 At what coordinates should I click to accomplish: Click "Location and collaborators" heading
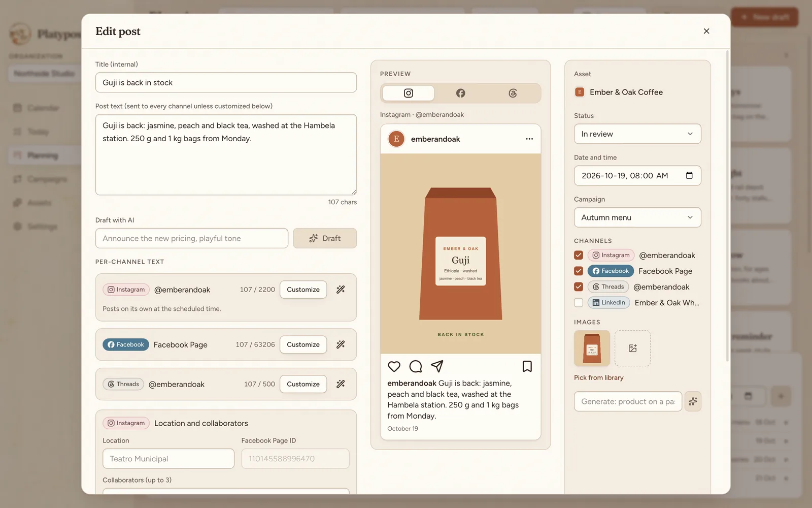201,423
